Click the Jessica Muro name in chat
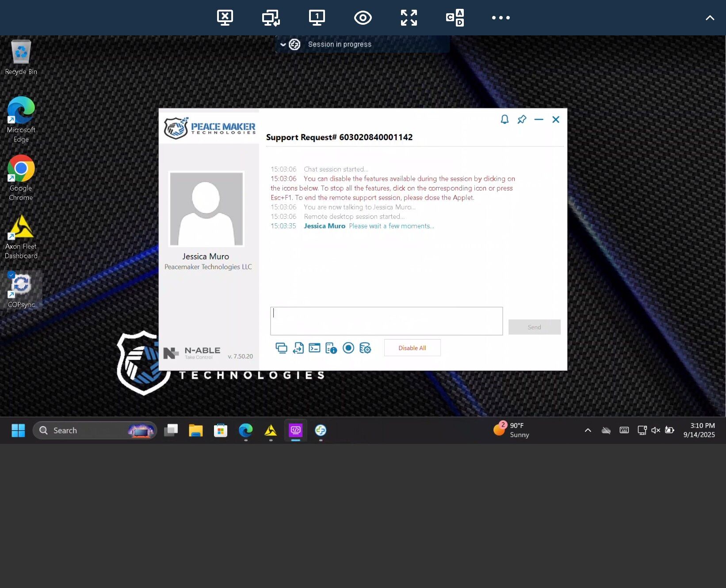The image size is (726, 588). [x=325, y=226]
